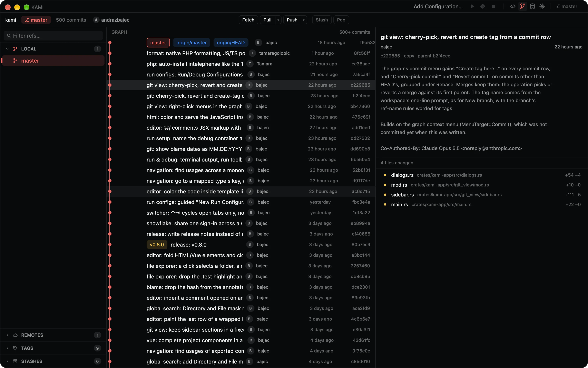The image size is (588, 368).
Task: Click the red master branch pill in header
Action: [x=36, y=20]
